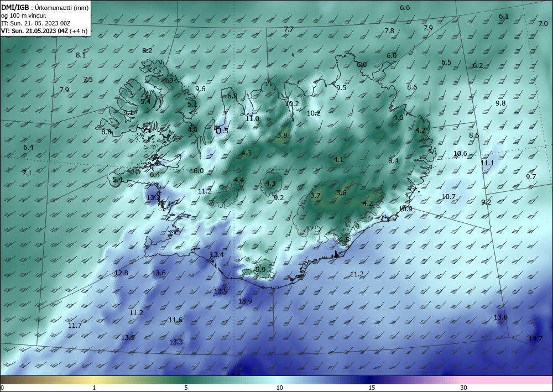This screenshot has width=553, height=392.
Task: Click the map value 3.8
Action: click(282, 135)
